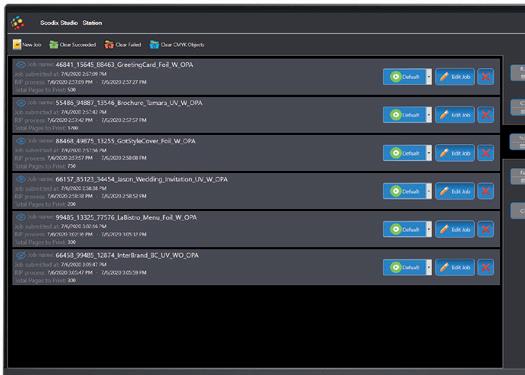Delete the LaBistro_Menu_Foil job with red X
Screen dimensions: 525x375
pyautogui.click(x=485, y=229)
